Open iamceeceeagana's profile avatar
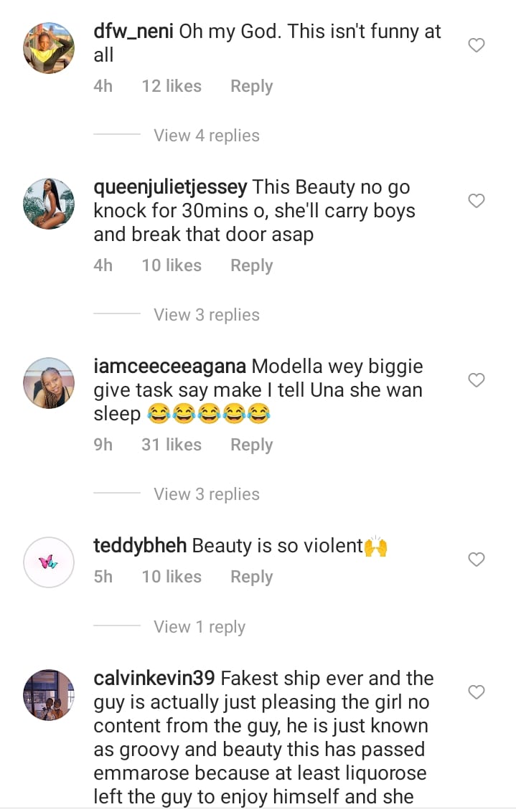Screen dimensions: 516x812 (50, 383)
